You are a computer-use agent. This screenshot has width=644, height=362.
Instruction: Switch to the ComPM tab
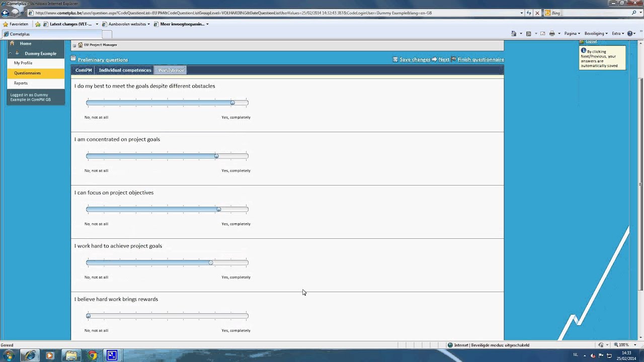pos(84,70)
